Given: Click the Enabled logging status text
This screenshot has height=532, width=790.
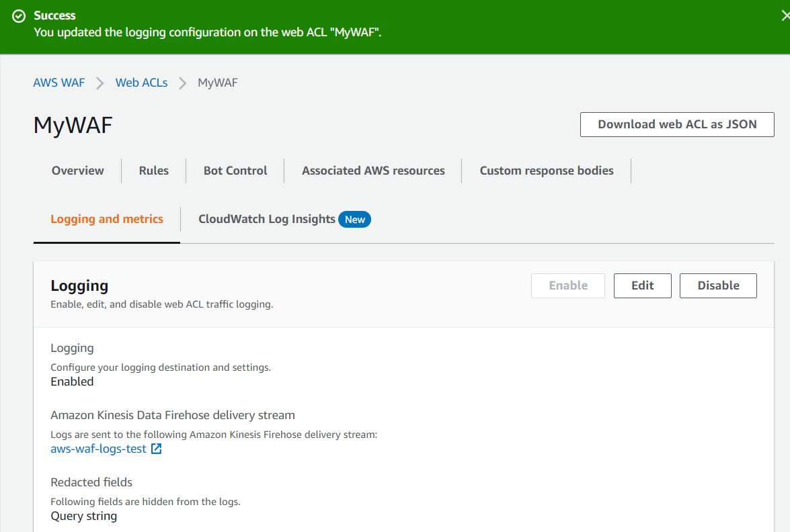Looking at the screenshot, I should point(72,382).
